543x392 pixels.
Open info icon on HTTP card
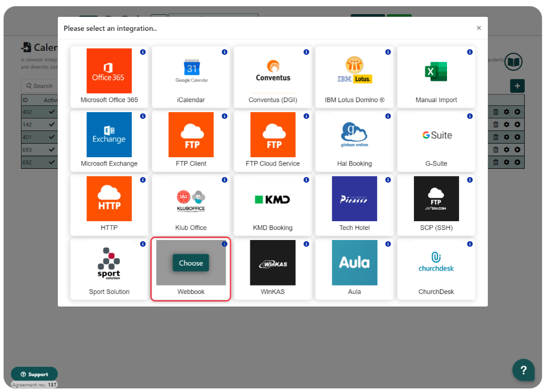tap(143, 180)
